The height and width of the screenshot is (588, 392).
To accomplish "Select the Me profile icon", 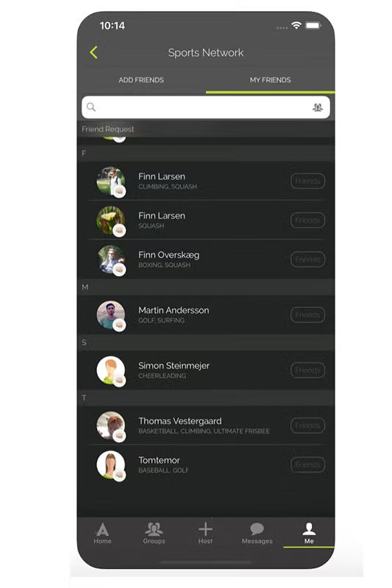I will pyautogui.click(x=309, y=528).
